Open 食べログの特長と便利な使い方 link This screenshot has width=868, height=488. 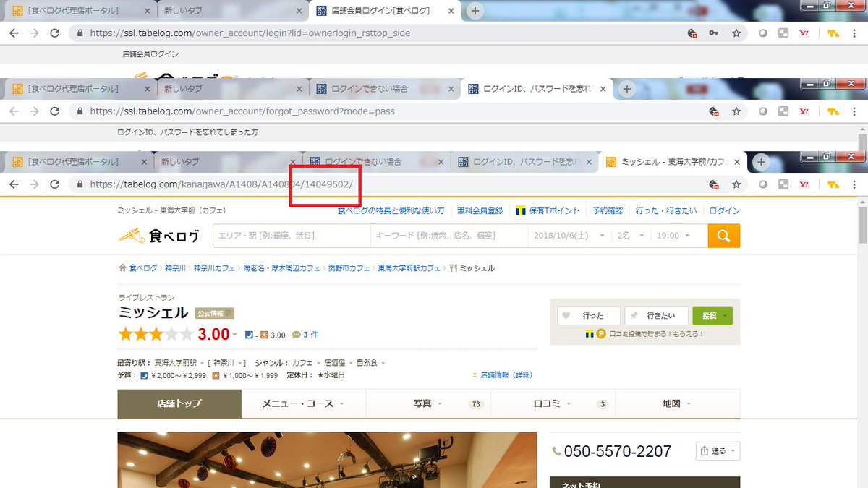[x=391, y=210]
